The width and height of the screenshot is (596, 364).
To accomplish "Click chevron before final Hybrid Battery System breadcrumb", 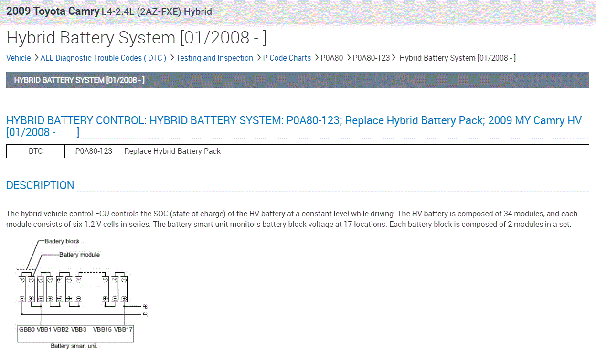I will 394,58.
